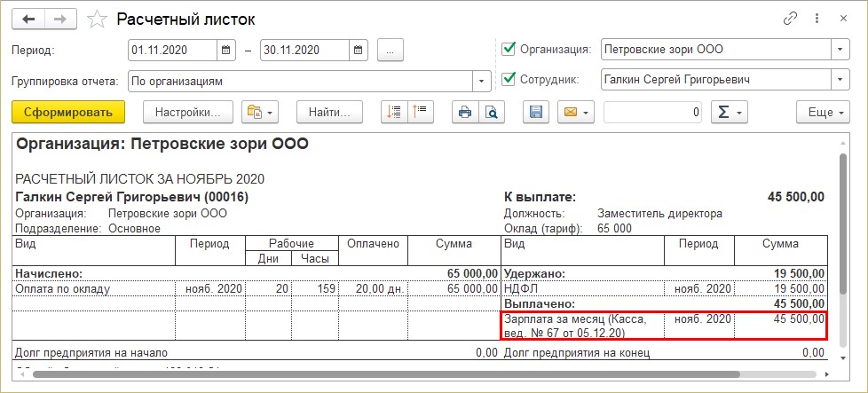The image size is (868, 393).
Task: Select К выплате amount 45 500,00
Action: tap(796, 197)
